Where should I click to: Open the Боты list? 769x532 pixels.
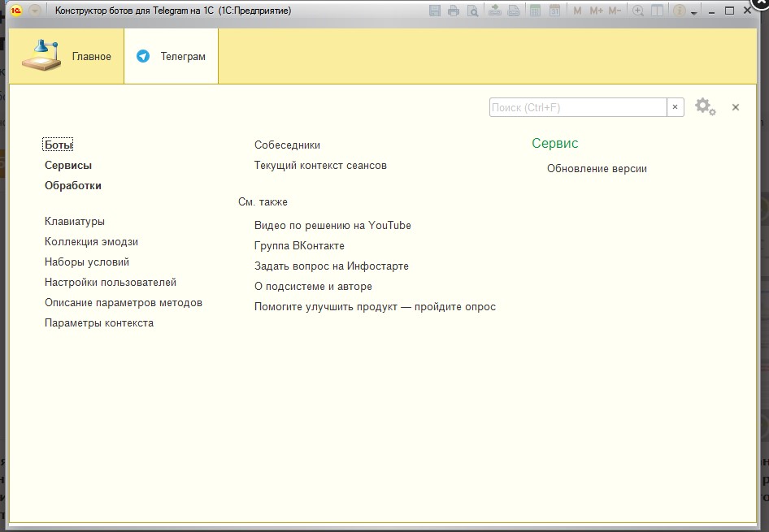click(x=59, y=145)
